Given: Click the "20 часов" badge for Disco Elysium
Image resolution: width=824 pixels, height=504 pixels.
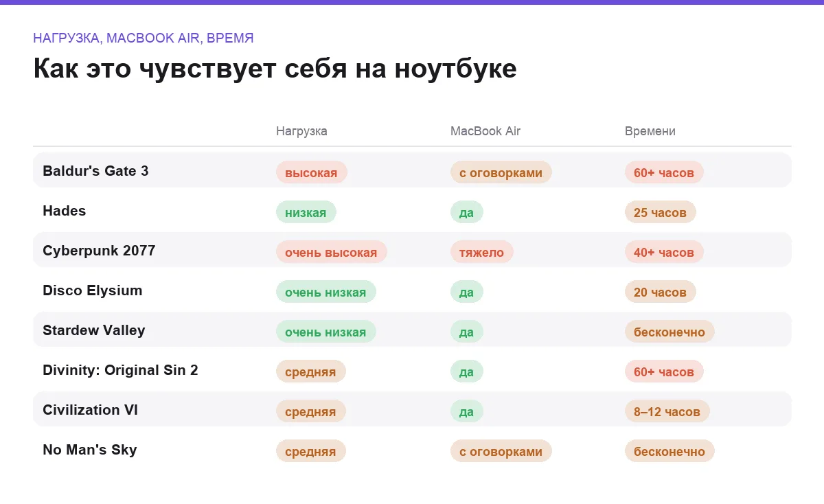Looking at the screenshot, I should tap(661, 292).
